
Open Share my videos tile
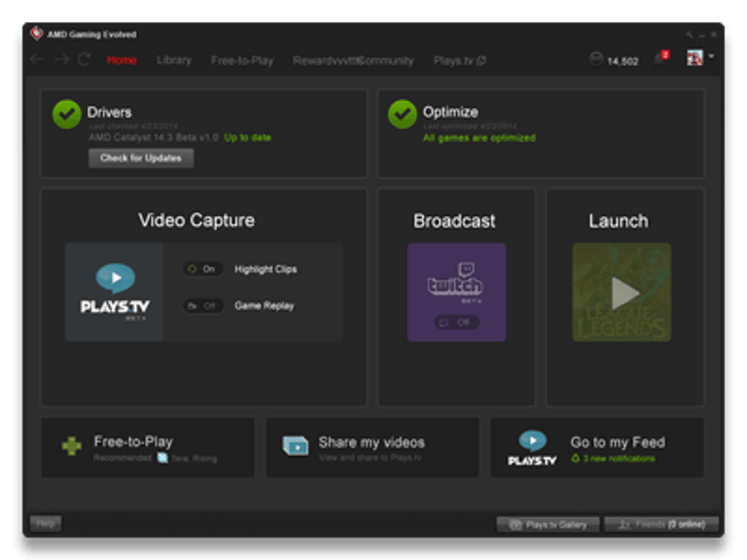372,447
